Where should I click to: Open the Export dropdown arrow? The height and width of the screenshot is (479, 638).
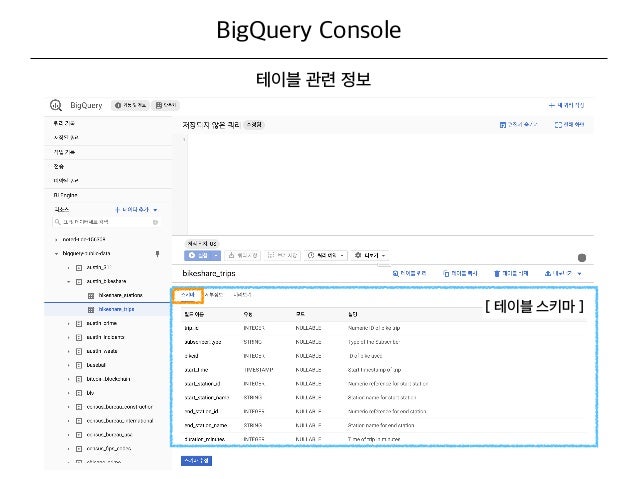[579, 273]
